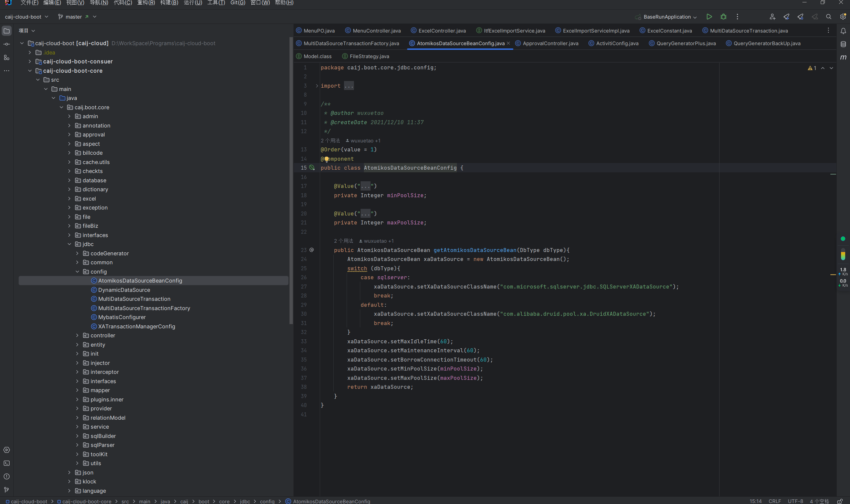Open the 项目 view selector dropdown
The image size is (850, 504).
coord(27,31)
